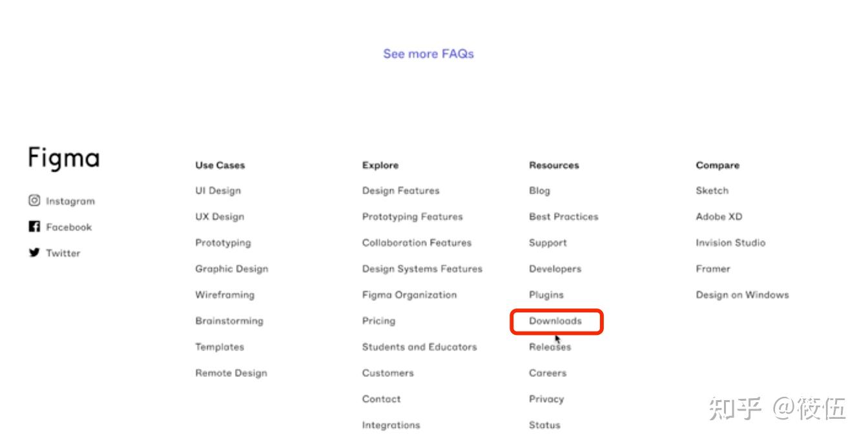
Task: Open the Downloads link
Action: click(x=555, y=321)
